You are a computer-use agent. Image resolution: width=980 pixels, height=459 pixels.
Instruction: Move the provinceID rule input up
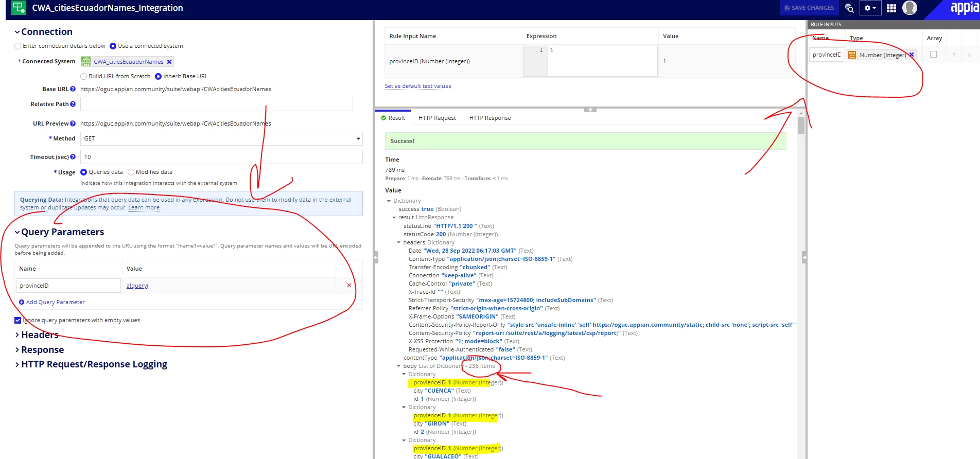(x=954, y=55)
